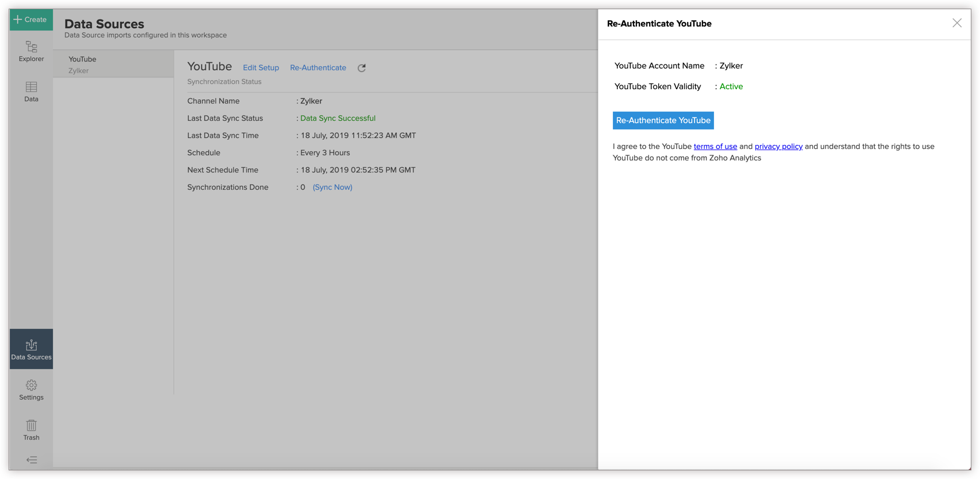980x479 pixels.
Task: Open the Data sidebar icon
Action: point(31,92)
